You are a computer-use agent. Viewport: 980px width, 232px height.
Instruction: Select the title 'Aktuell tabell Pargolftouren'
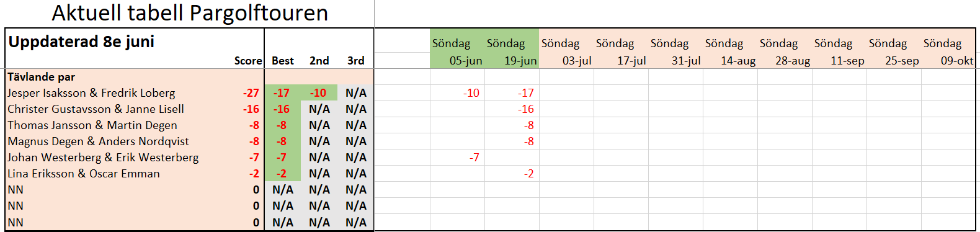coord(190,13)
